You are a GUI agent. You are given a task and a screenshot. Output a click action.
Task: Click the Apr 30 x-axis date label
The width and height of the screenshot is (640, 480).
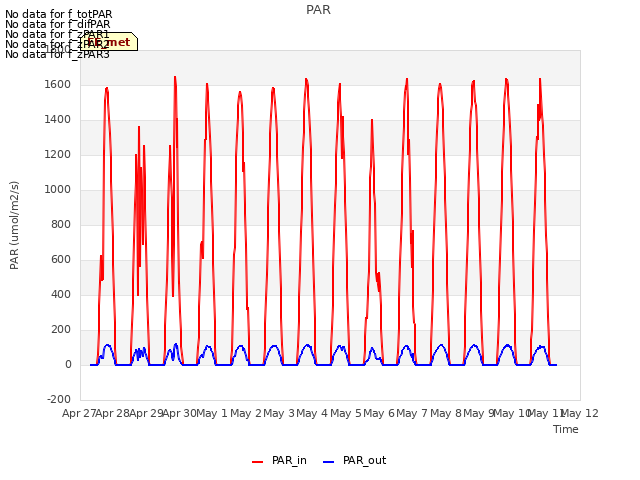179,413
